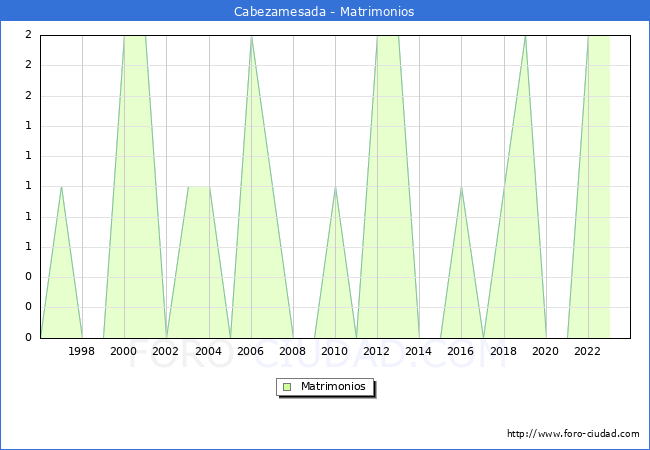Viewport: 650px width, 450px height.
Task: Click the 2002 year label
Action: tap(166, 351)
